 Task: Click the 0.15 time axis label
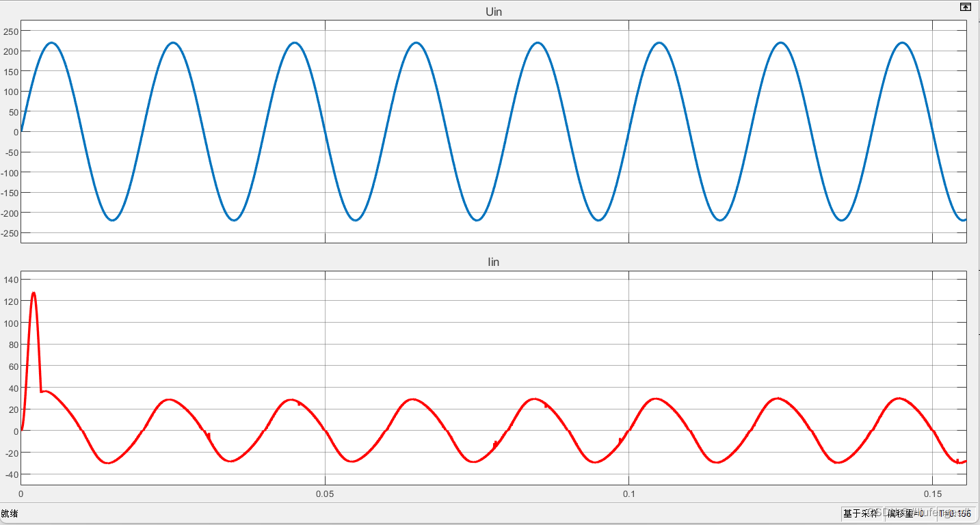tap(932, 494)
